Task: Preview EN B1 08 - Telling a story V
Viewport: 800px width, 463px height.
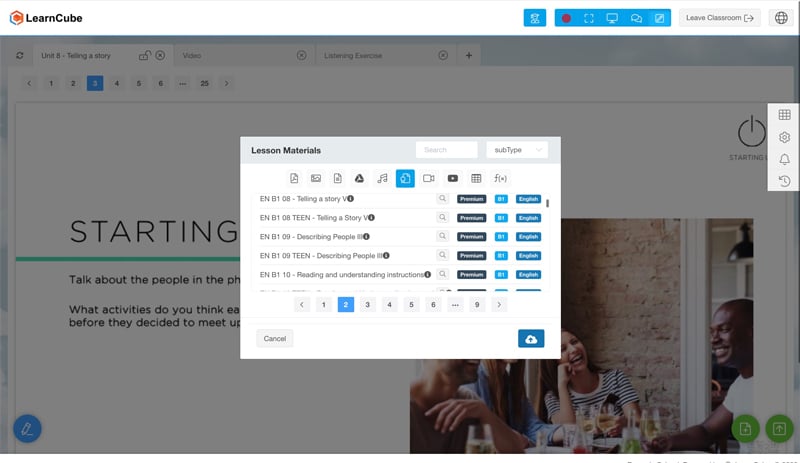Action: point(442,199)
